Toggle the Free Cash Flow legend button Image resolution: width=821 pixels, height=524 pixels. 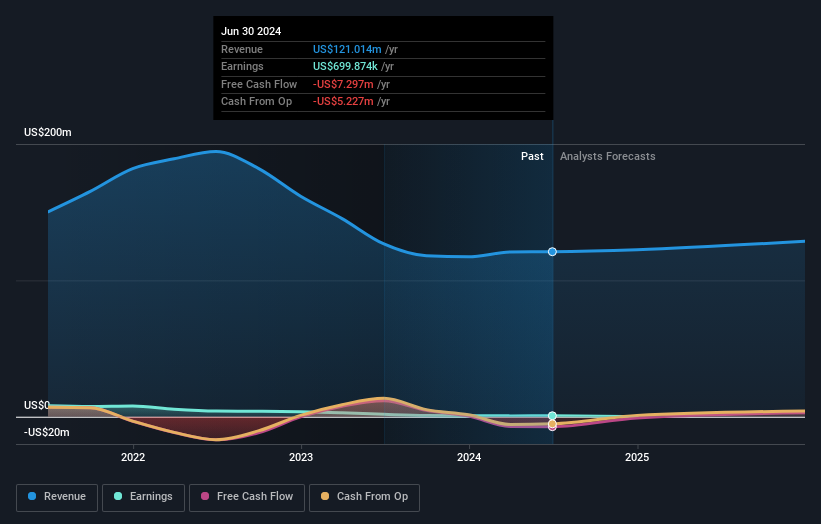click(247, 497)
